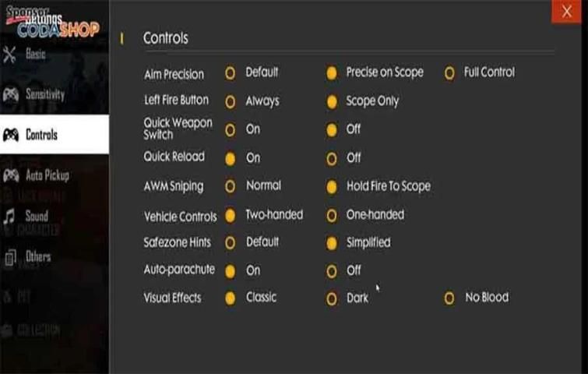588x374 pixels.
Task: Set AWM Sniping to Normal
Action: [231, 186]
